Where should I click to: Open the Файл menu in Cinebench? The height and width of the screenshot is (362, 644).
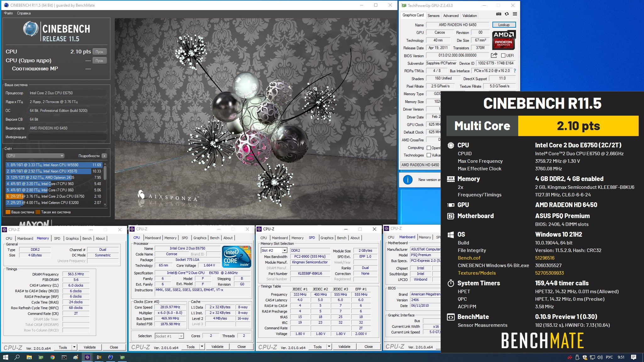point(8,13)
